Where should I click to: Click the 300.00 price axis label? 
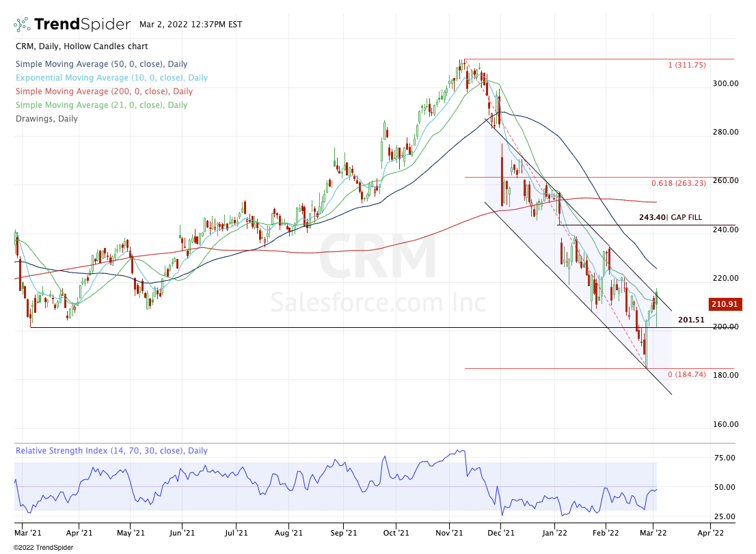pyautogui.click(x=726, y=83)
